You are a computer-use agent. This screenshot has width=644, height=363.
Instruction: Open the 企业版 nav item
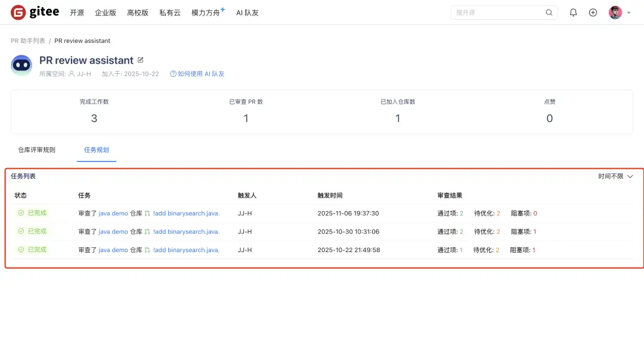tap(106, 13)
